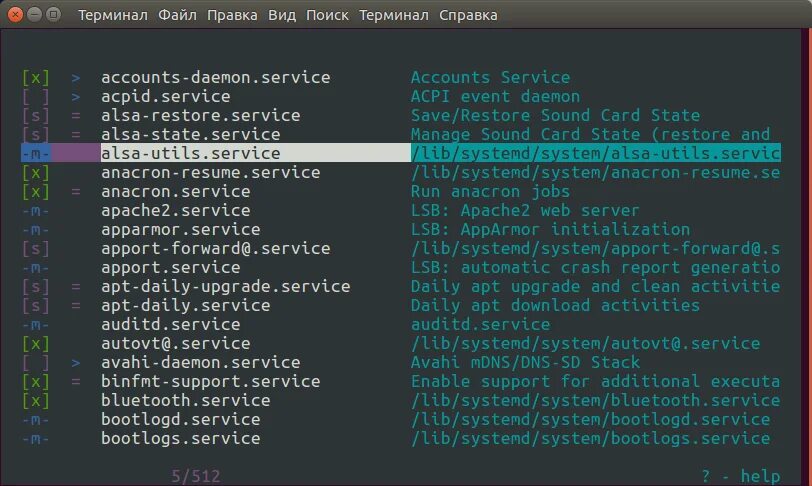This screenshot has width=812, height=486.
Task: Toggle the [x] checkbox for anacron-resume.service
Action: pyautogui.click(x=36, y=173)
